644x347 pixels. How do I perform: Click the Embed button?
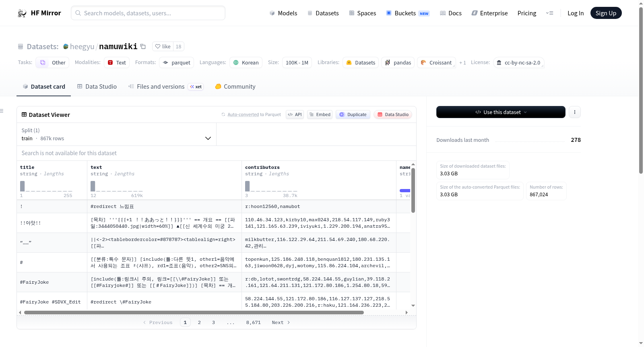click(320, 114)
